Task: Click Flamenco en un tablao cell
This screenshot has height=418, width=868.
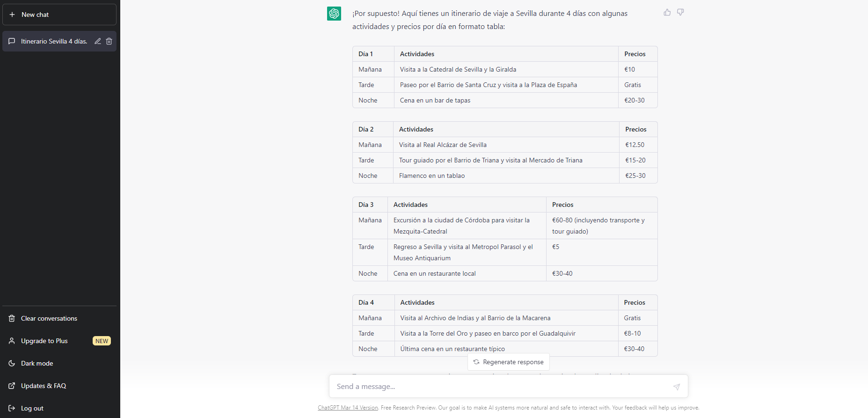Action: click(506, 176)
